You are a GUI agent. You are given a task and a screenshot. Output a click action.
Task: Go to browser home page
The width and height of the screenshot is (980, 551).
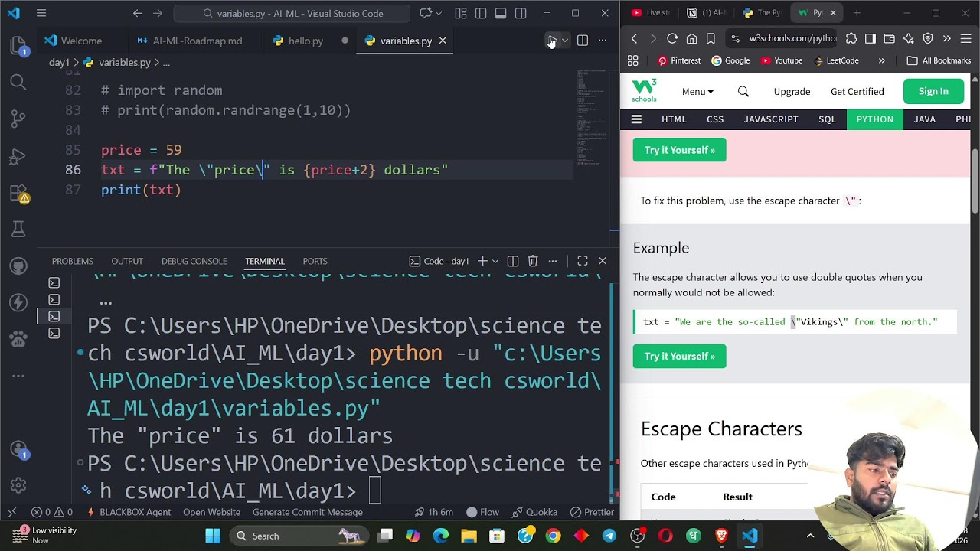coord(691,38)
